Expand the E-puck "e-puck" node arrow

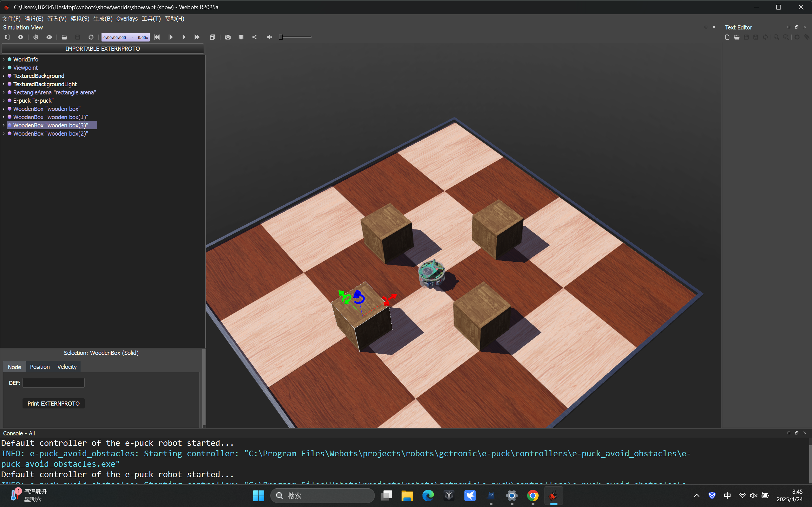(4, 100)
